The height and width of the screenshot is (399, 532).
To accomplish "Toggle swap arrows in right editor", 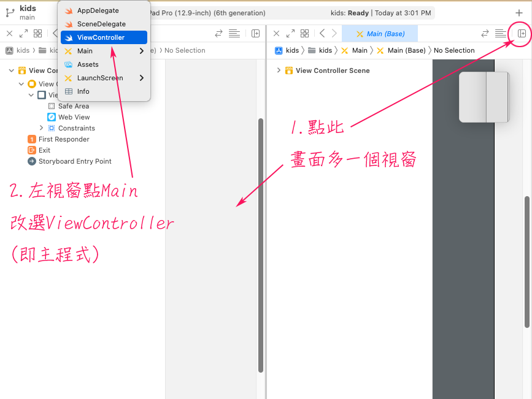I will [485, 33].
